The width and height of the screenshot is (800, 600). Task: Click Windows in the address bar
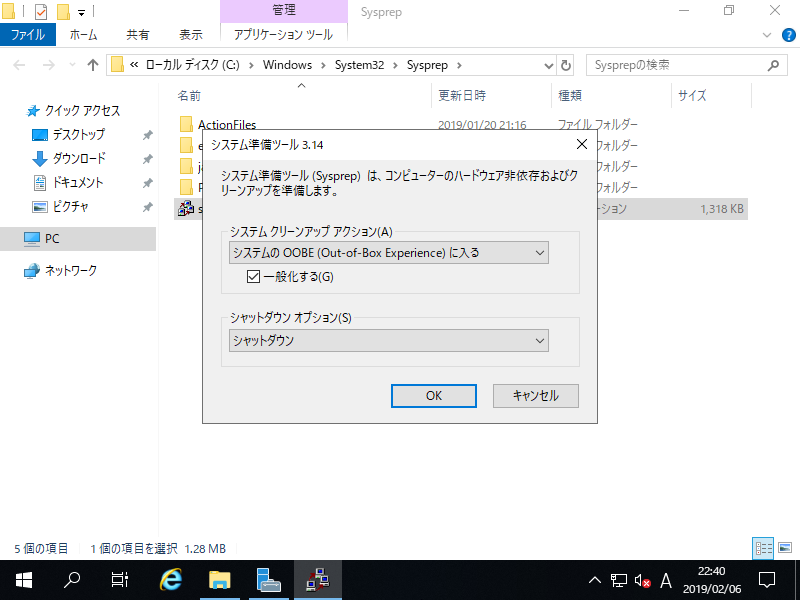(x=287, y=65)
